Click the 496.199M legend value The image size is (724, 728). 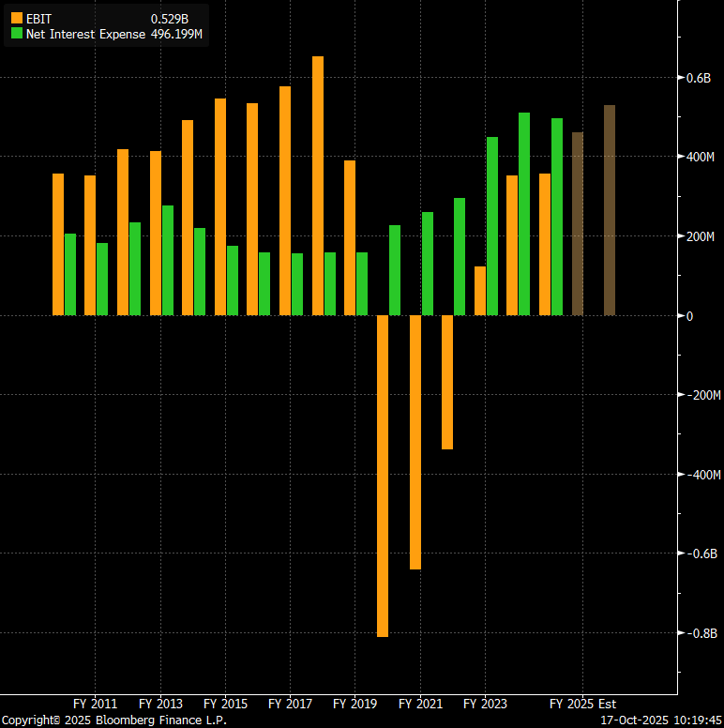click(176, 34)
